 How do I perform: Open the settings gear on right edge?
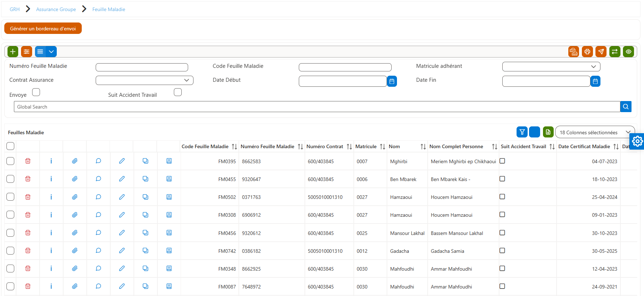coord(637,141)
